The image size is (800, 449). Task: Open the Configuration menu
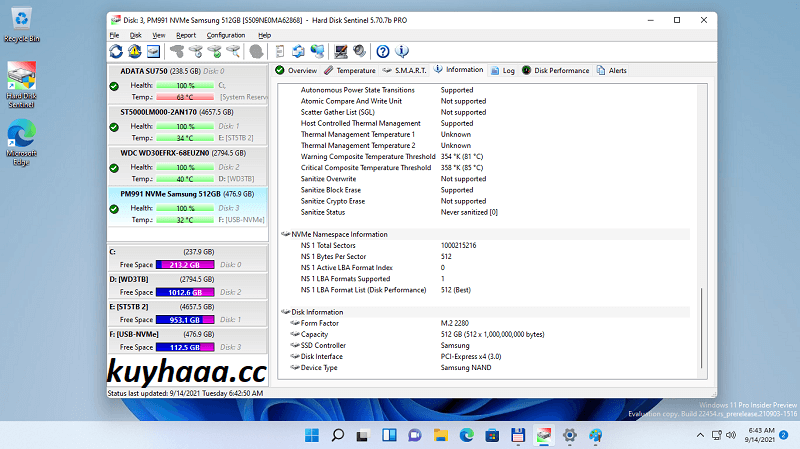click(226, 35)
